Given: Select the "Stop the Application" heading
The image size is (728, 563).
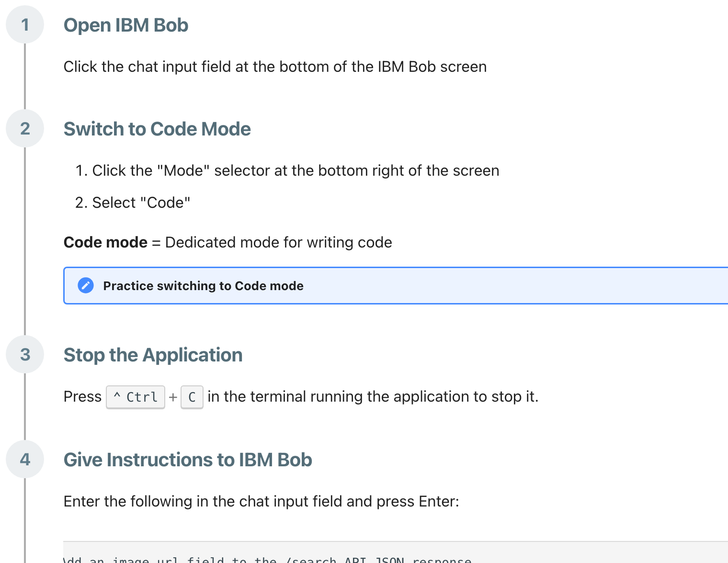Looking at the screenshot, I should (153, 355).
